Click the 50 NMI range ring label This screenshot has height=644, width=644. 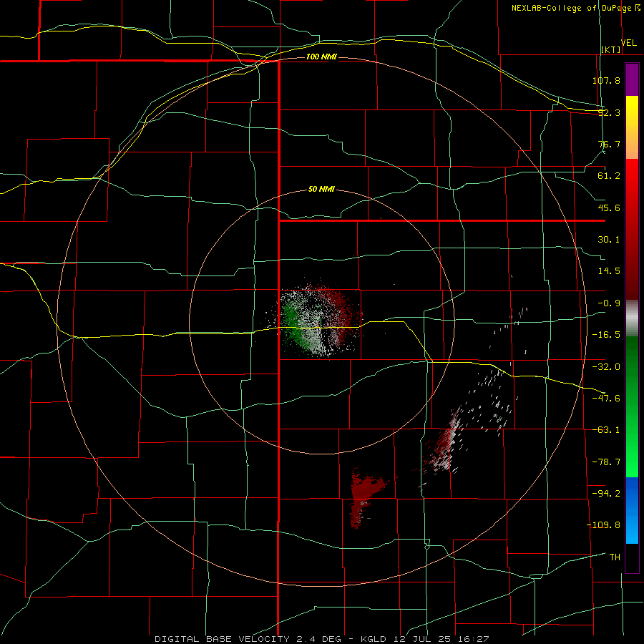(x=321, y=190)
